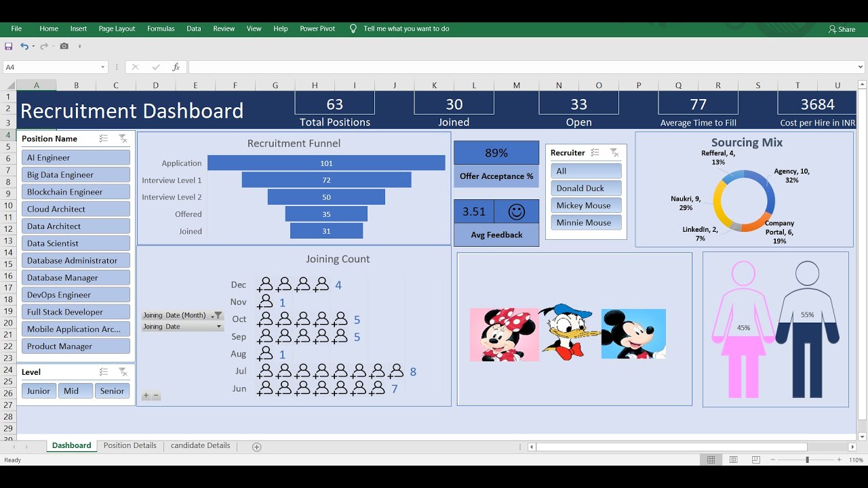This screenshot has height=488, width=868.
Task: Open the Insert ribbon tab
Action: point(79,28)
